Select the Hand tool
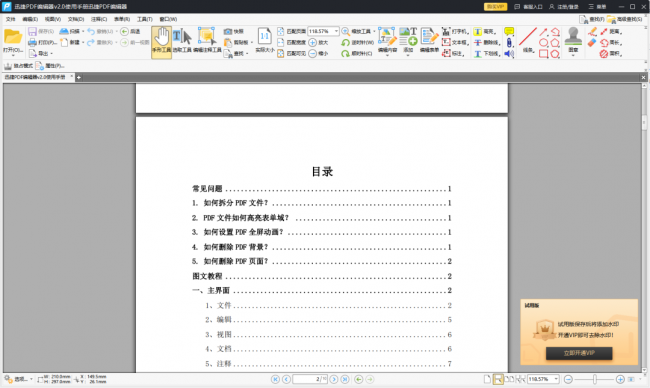650x388 pixels. click(161, 42)
